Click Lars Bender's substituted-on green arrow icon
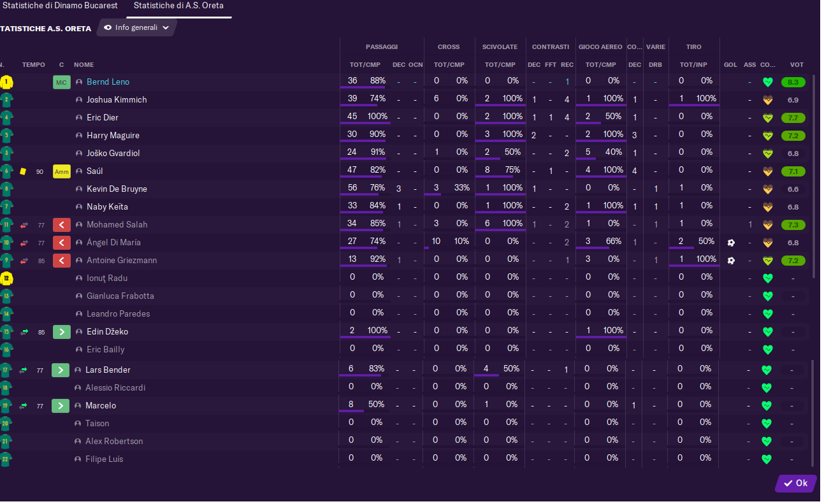This screenshot has width=824, height=504. click(60, 370)
